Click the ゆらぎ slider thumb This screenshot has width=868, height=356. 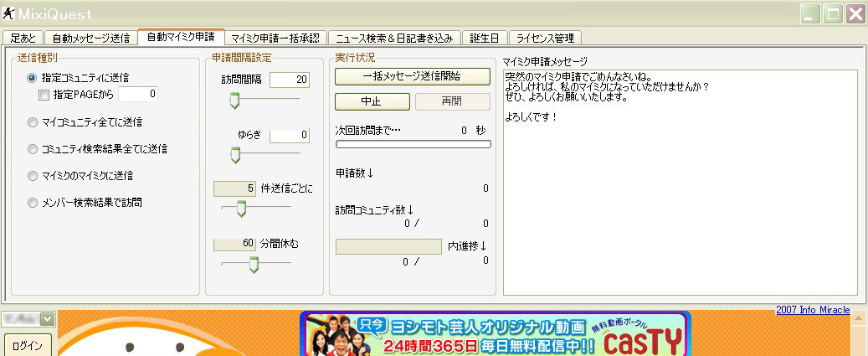[x=235, y=155]
